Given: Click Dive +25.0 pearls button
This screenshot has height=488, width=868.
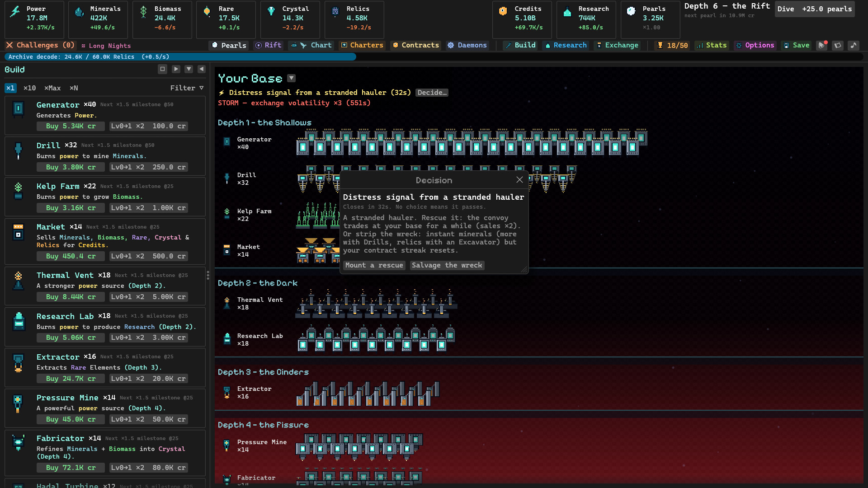Looking at the screenshot, I should tap(815, 9).
